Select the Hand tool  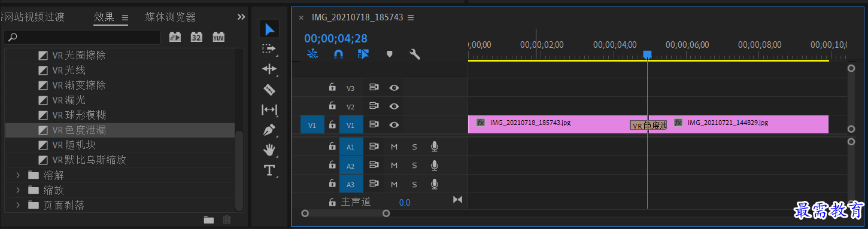point(269,150)
